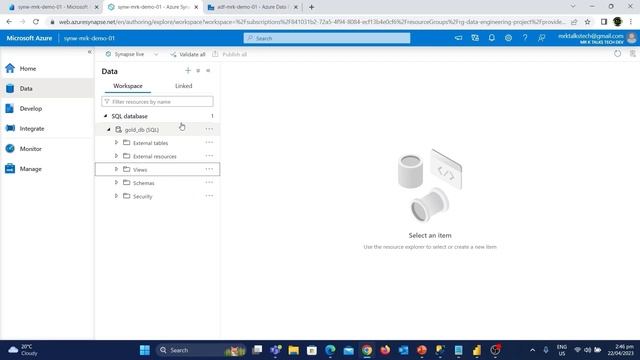The image size is (640, 360).
Task: Click the user account avatar
Action: tap(631, 38)
